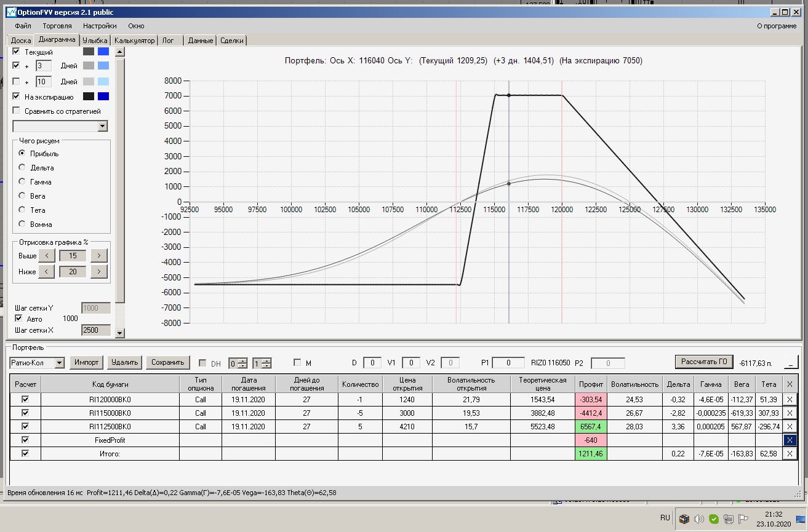Click the Удалить button
The height and width of the screenshot is (532, 808).
pyautogui.click(x=125, y=362)
